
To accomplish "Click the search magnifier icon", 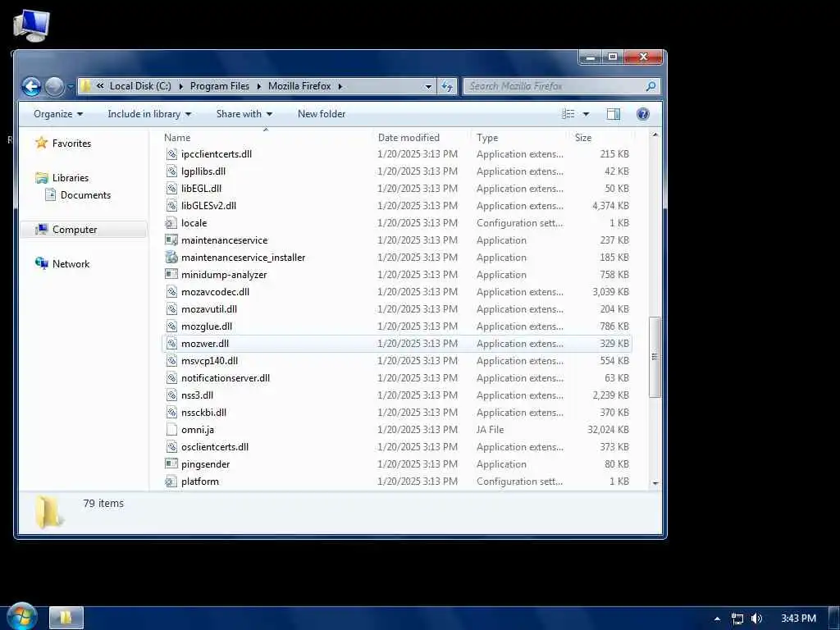I will point(651,86).
